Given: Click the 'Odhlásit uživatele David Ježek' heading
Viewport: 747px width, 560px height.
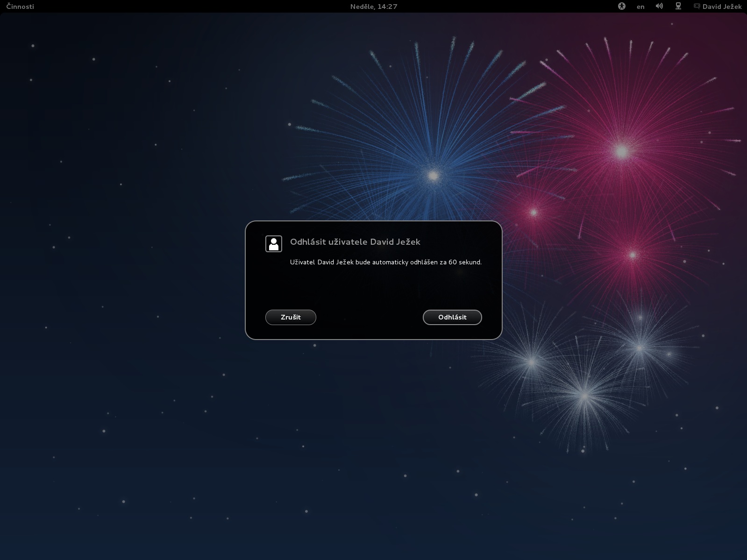Looking at the screenshot, I should tap(355, 242).
